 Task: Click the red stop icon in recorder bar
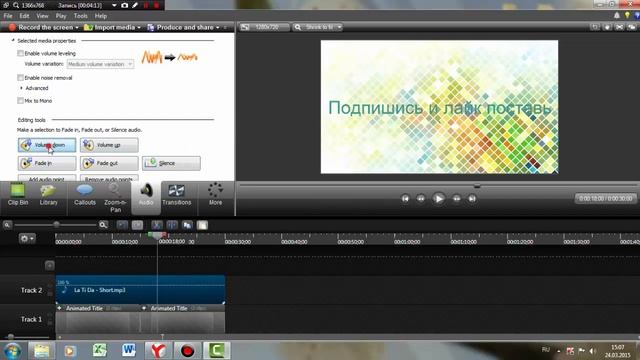[156, 5]
